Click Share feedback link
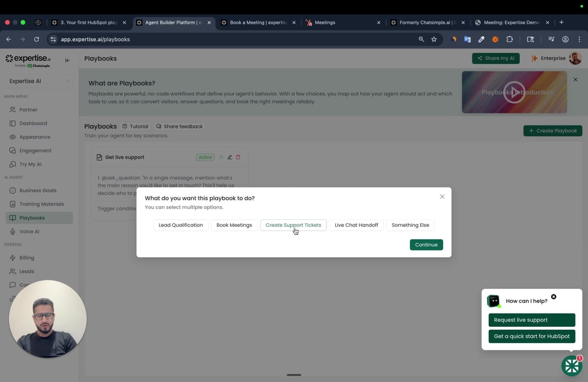 coord(179,126)
